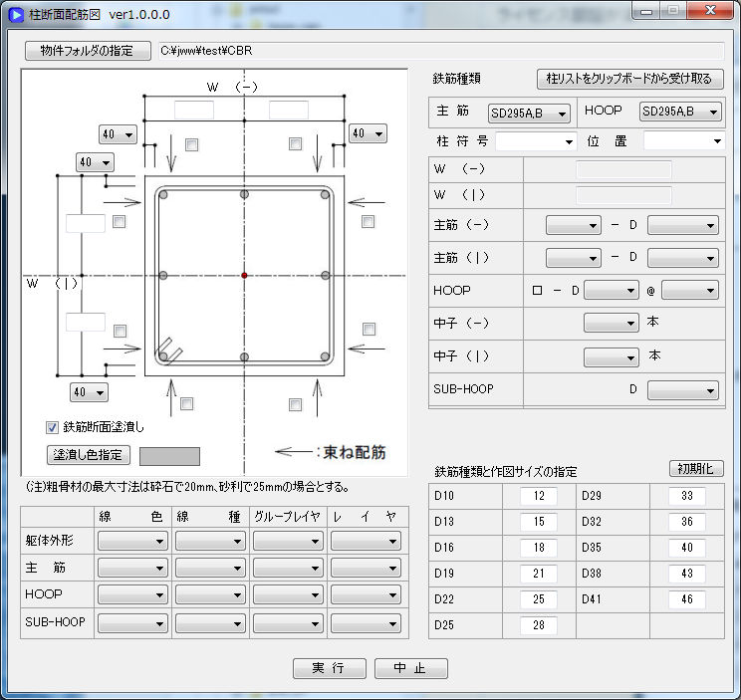The image size is (741, 700).
Task: Click the 物件フォルダの指定 button
Action: coord(87,51)
